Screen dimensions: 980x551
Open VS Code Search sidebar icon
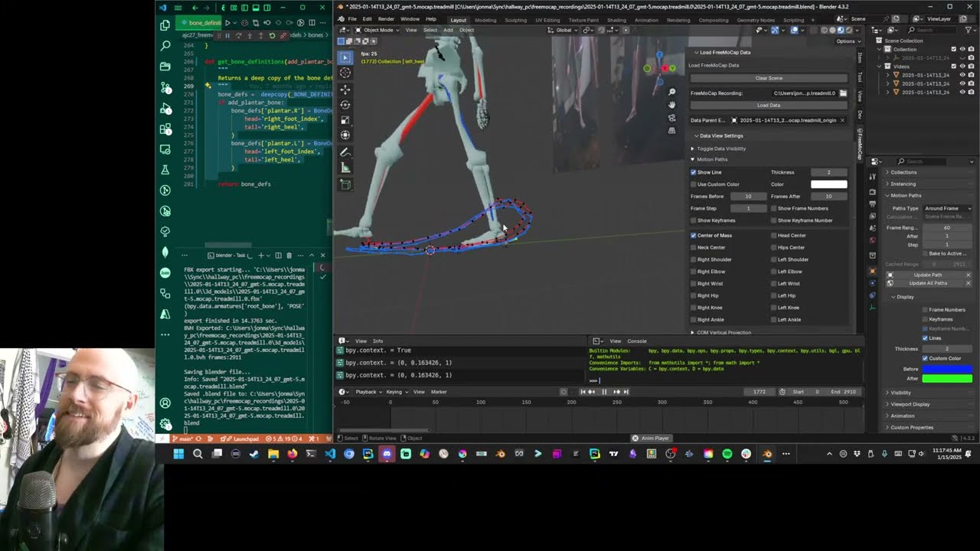[x=165, y=46]
